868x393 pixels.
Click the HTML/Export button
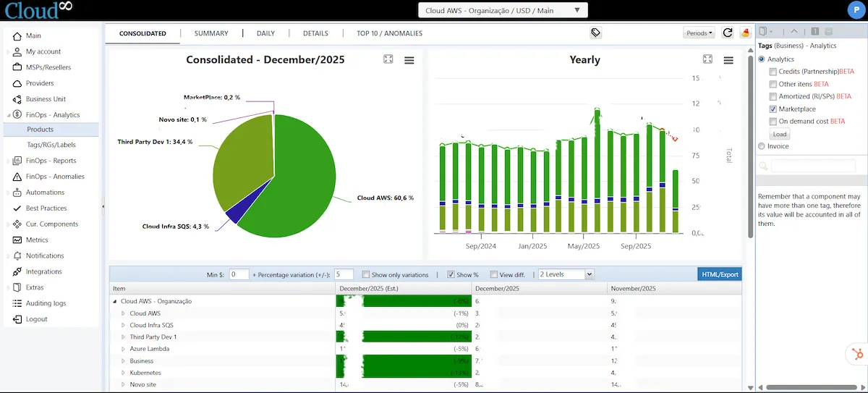point(720,274)
